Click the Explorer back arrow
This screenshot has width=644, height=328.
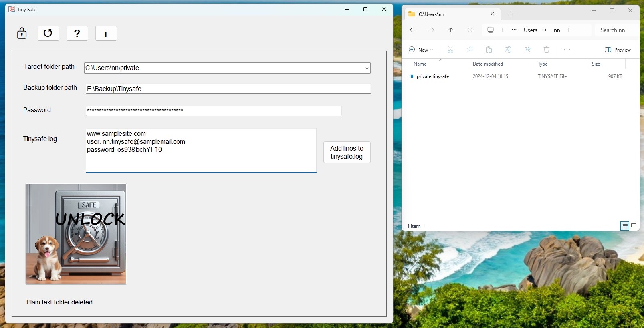412,30
